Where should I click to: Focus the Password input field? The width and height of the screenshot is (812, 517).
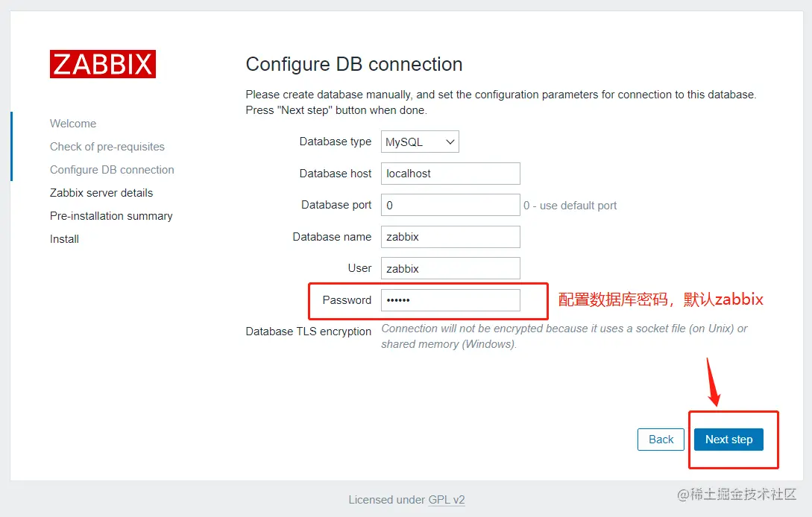[450, 300]
